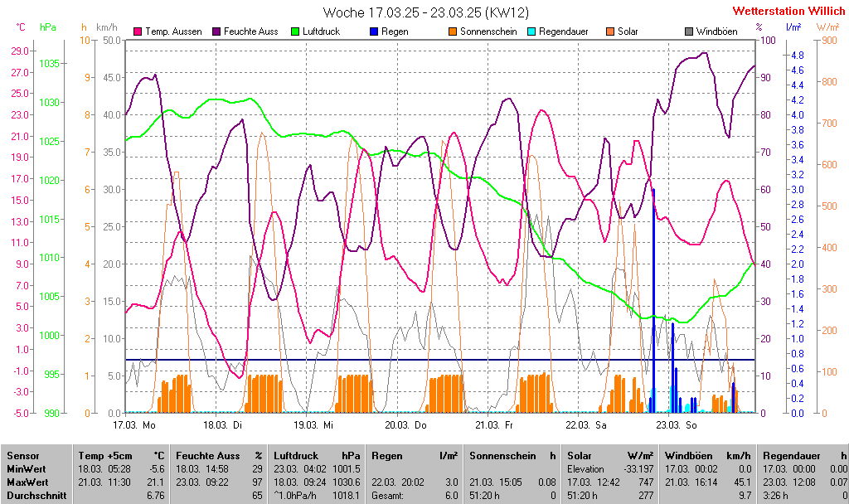The image size is (849, 504).
Task: Click the '22.03. Sa' date label
Action: coord(586,425)
